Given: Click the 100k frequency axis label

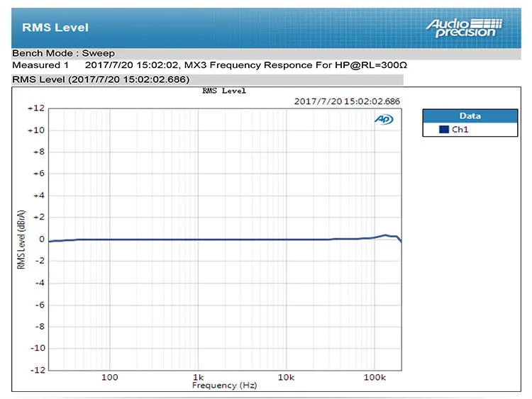Looking at the screenshot, I should (x=375, y=377).
